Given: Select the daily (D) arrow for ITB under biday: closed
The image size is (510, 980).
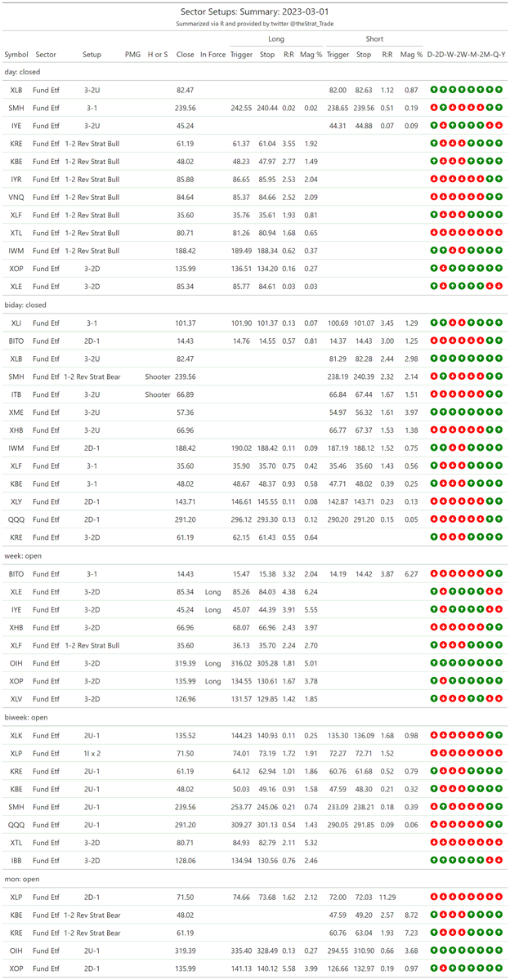Looking at the screenshot, I should [434, 395].
